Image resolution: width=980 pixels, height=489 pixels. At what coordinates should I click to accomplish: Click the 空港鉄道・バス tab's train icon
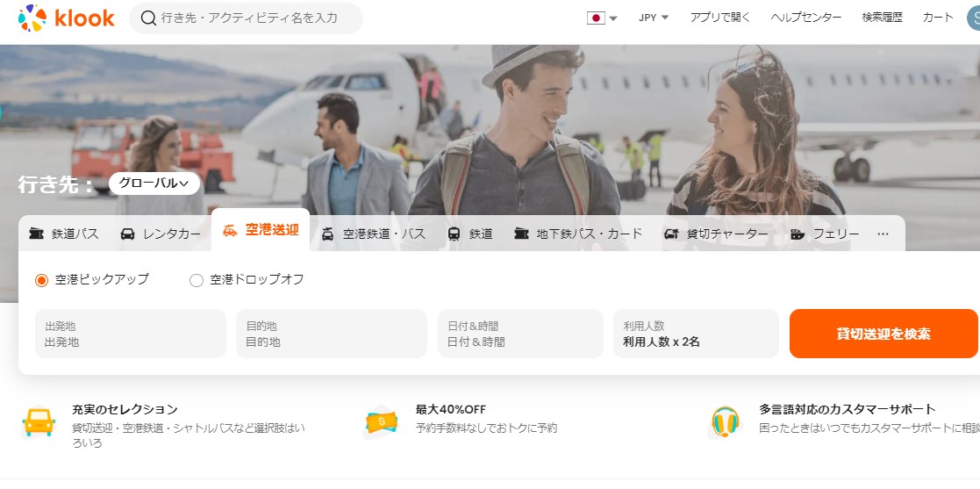(x=327, y=234)
